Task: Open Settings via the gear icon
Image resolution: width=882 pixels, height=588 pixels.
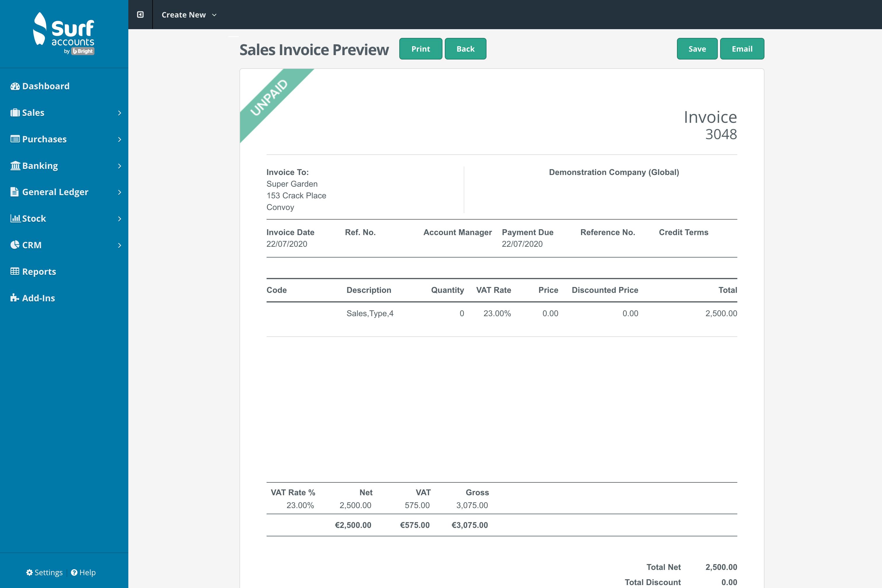Action: [30, 572]
